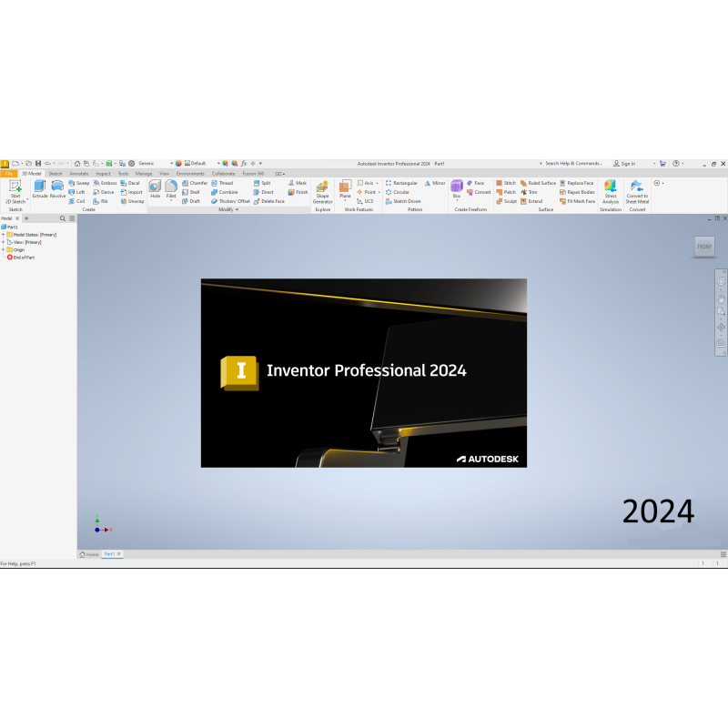
Task: Search the Model browser panel
Action: (62, 218)
